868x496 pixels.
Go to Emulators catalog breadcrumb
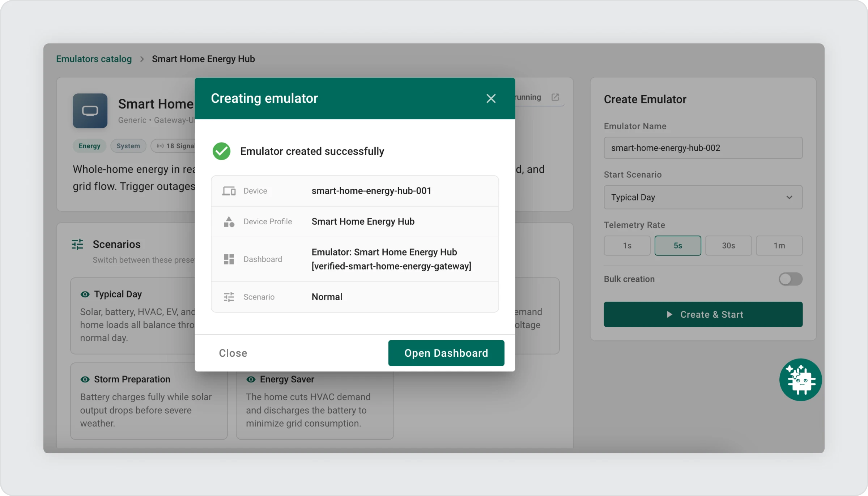[x=94, y=59]
